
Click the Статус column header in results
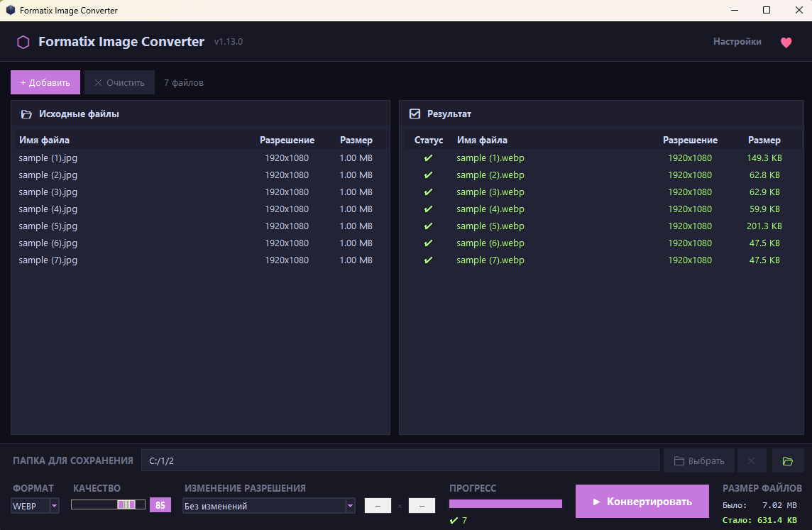429,140
